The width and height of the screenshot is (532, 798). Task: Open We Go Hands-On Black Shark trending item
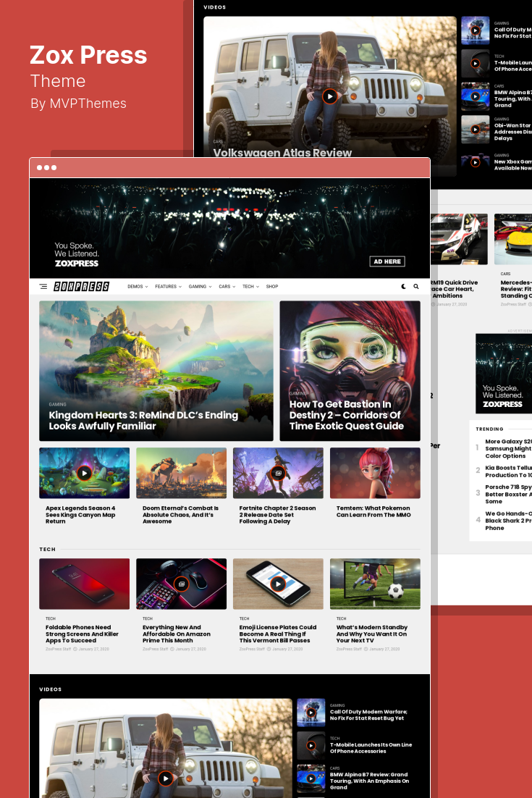click(x=508, y=521)
